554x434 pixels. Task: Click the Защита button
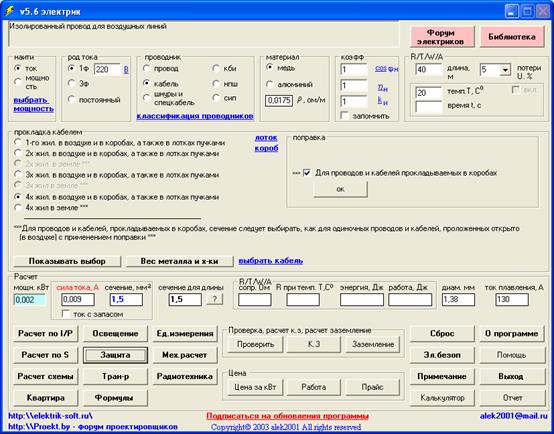[x=115, y=355]
